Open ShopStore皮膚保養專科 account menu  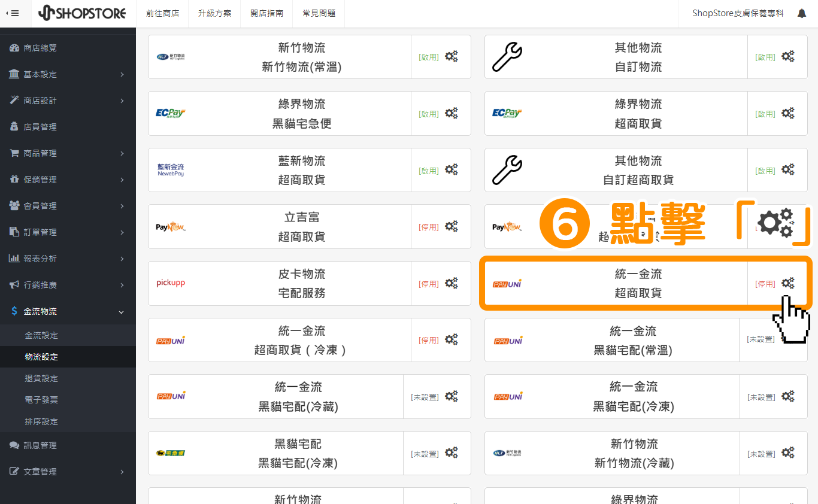pos(738,13)
